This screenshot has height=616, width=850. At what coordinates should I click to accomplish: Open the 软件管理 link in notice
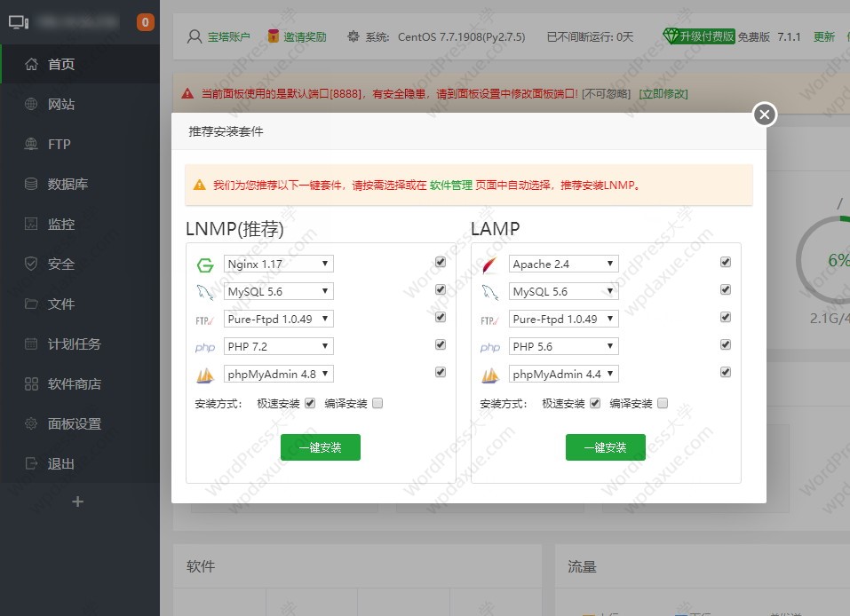[451, 186]
